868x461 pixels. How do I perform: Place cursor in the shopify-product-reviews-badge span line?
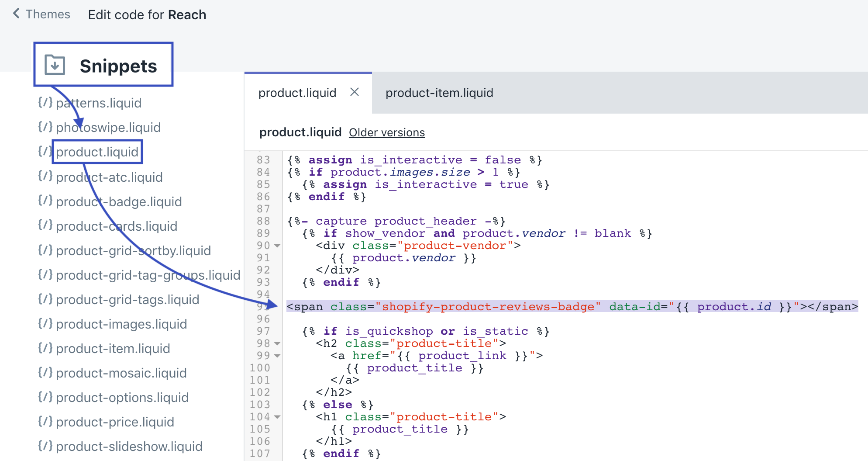pyautogui.click(x=572, y=306)
